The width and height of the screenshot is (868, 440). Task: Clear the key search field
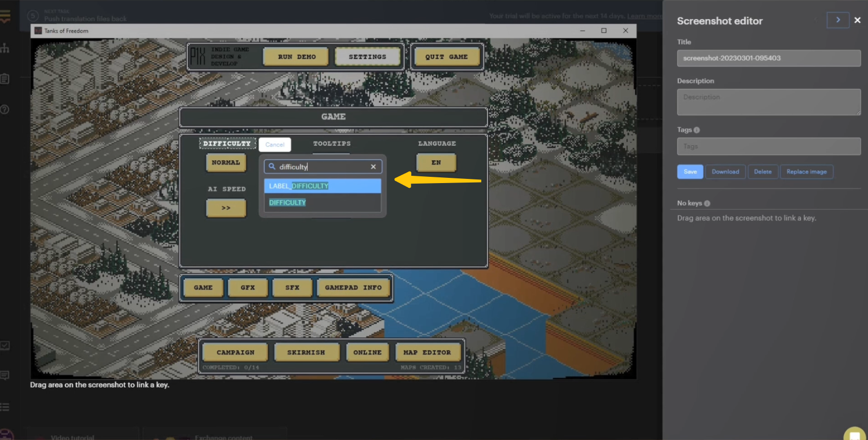coord(373,167)
